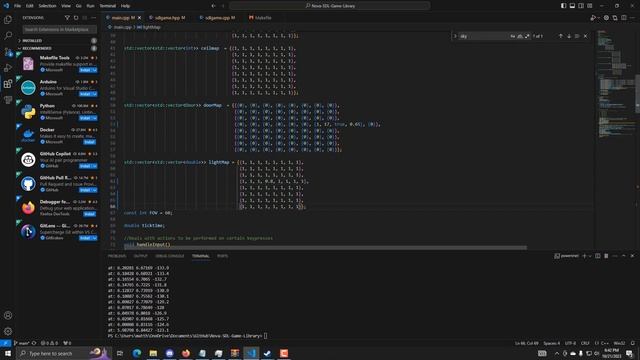640x360 pixels.
Task: Close the main.cpp tab
Action: point(139,18)
